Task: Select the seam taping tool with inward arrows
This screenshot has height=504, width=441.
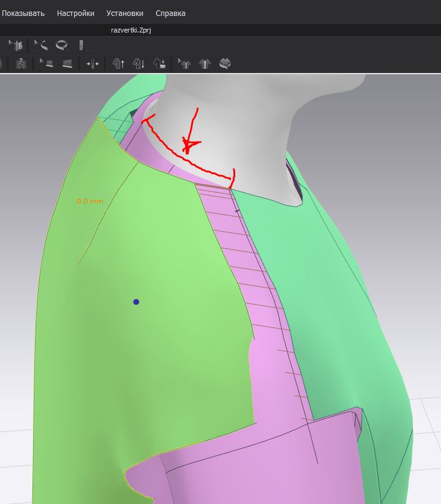Action: pyautogui.click(x=92, y=64)
